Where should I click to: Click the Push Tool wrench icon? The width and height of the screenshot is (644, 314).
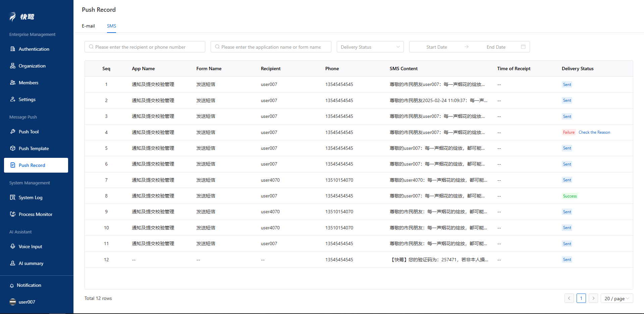pyautogui.click(x=13, y=132)
